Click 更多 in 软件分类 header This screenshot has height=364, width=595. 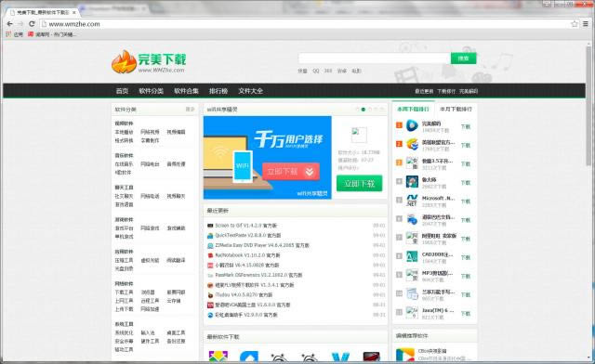[x=190, y=110]
